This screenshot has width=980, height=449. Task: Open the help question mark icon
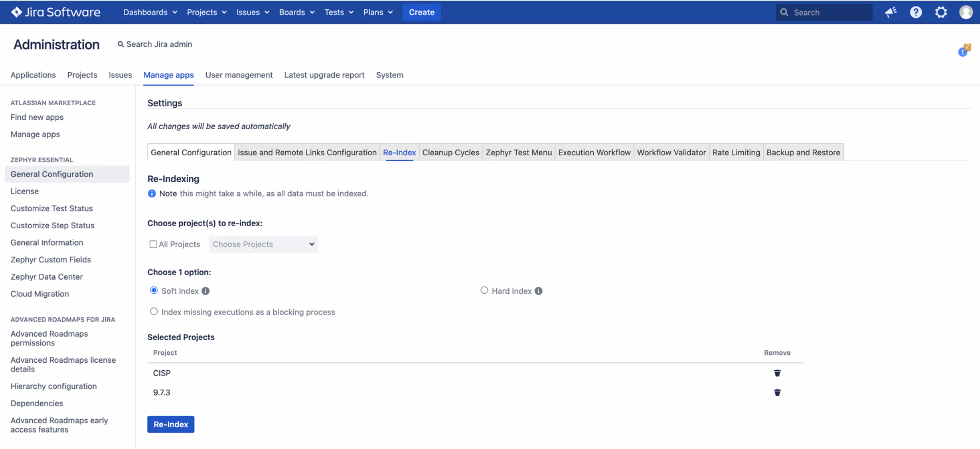click(915, 12)
